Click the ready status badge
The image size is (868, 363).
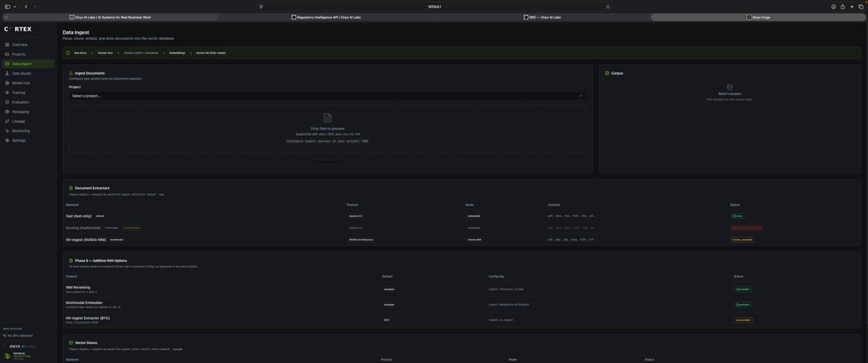pos(737,216)
